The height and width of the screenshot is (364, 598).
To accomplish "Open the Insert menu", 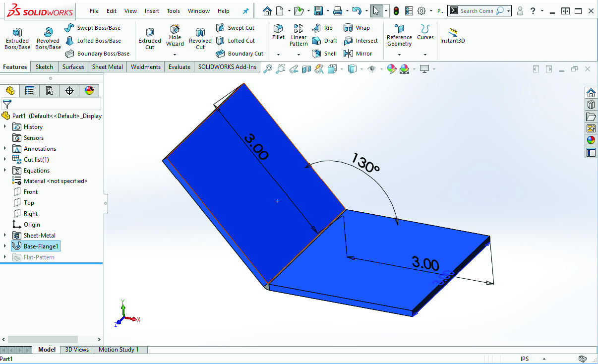I will pyautogui.click(x=152, y=10).
